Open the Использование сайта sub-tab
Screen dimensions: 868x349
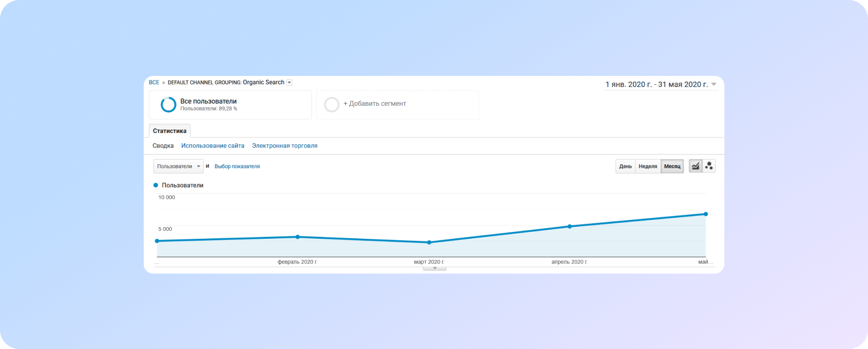(x=213, y=145)
